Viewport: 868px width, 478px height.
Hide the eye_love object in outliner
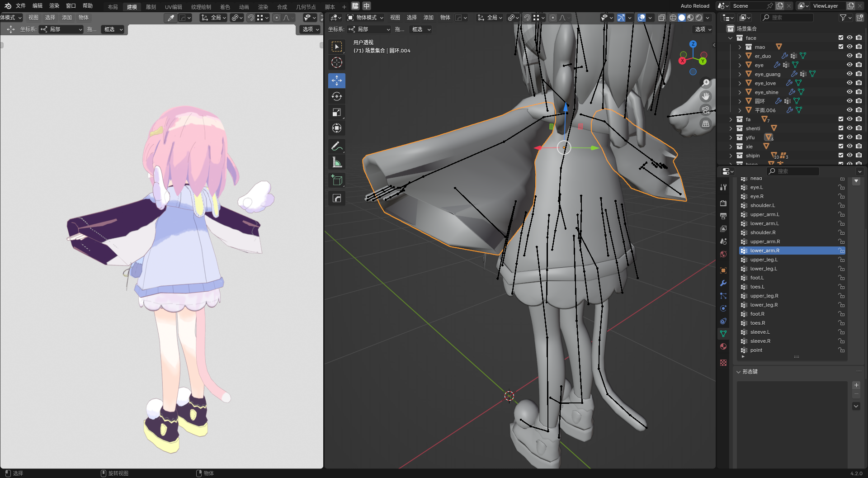(x=849, y=83)
